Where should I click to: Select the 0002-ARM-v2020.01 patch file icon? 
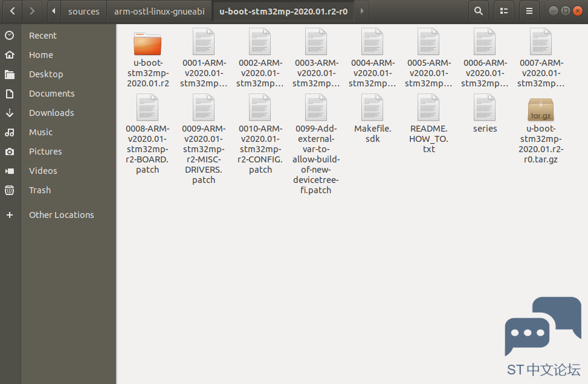[260, 42]
